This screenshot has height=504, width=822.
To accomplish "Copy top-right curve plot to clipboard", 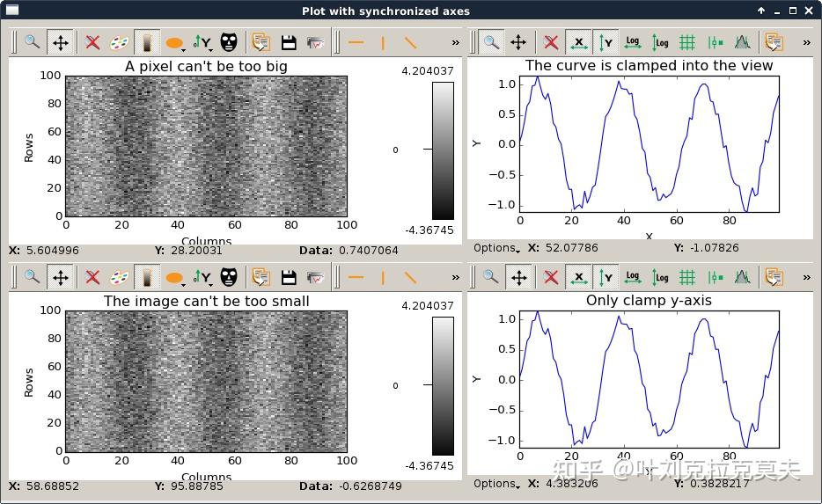I will (x=774, y=42).
